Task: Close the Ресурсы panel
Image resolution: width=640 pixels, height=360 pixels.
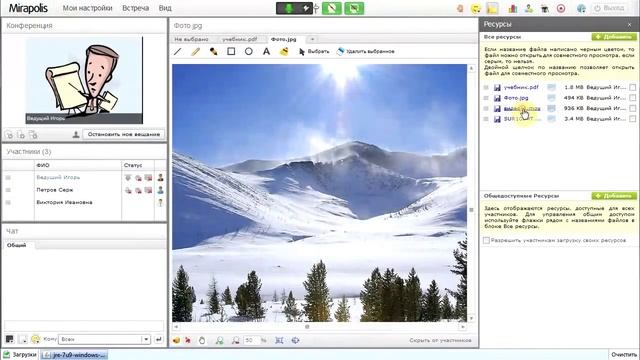Action: pos(629,25)
